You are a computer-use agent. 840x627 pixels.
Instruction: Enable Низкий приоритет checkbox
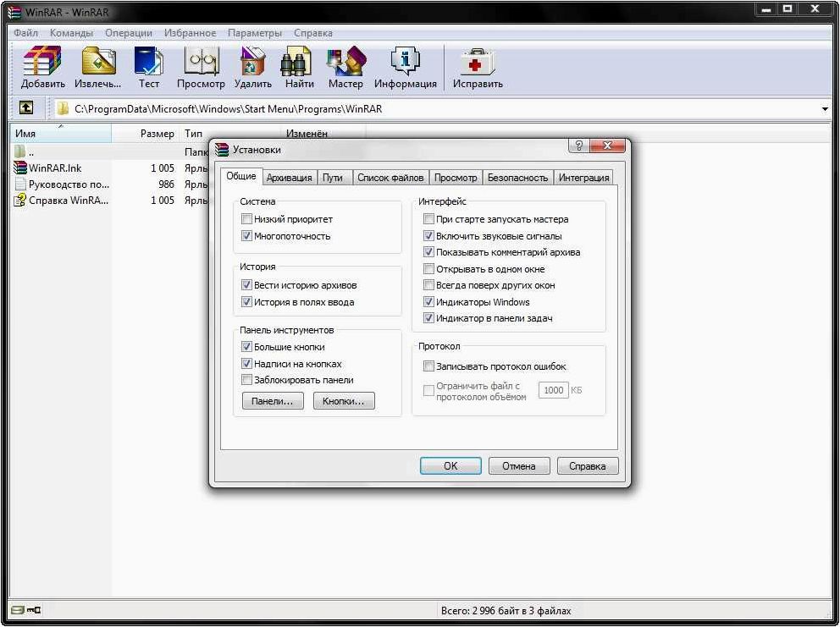click(246, 219)
